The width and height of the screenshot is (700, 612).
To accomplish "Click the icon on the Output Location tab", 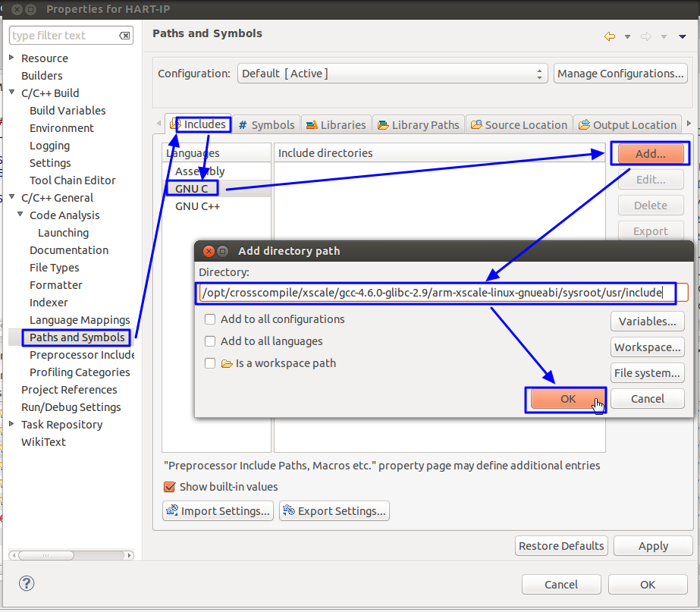I will click(583, 124).
